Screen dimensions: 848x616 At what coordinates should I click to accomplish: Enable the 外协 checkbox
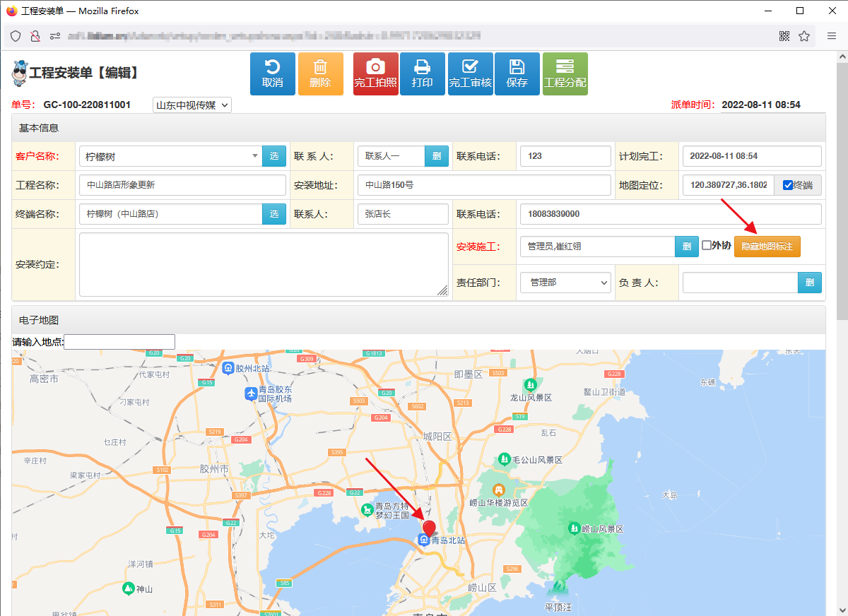tap(706, 246)
